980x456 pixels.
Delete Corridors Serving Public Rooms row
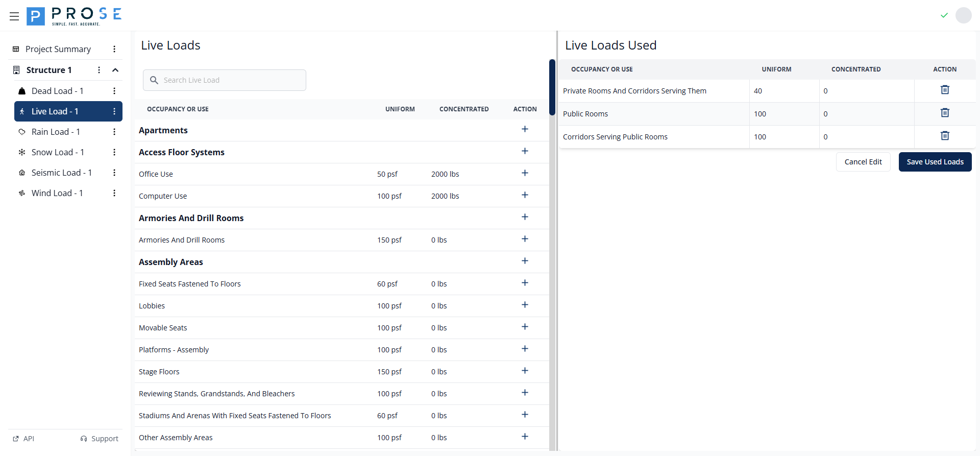[x=945, y=136]
